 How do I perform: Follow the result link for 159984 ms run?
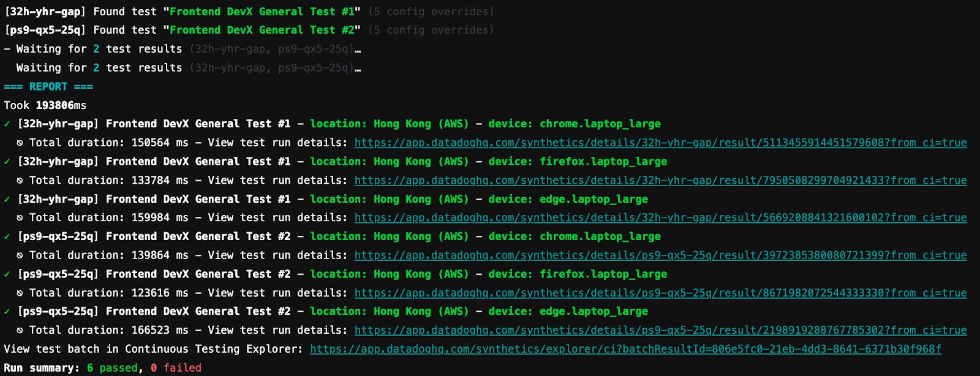pos(660,218)
